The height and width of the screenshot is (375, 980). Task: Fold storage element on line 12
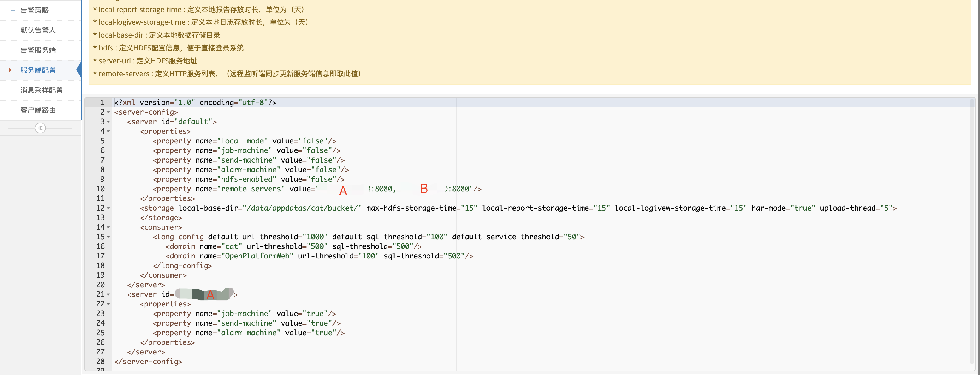(x=108, y=208)
